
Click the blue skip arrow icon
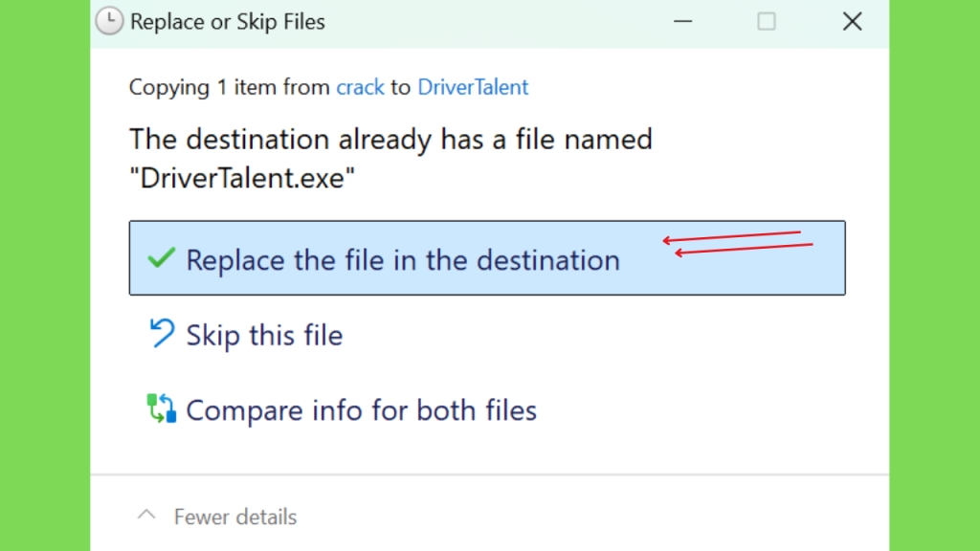click(161, 332)
